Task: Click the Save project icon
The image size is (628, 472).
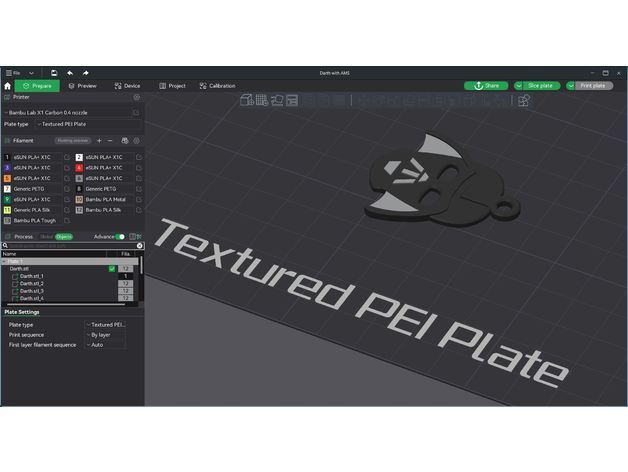Action: pyautogui.click(x=54, y=73)
